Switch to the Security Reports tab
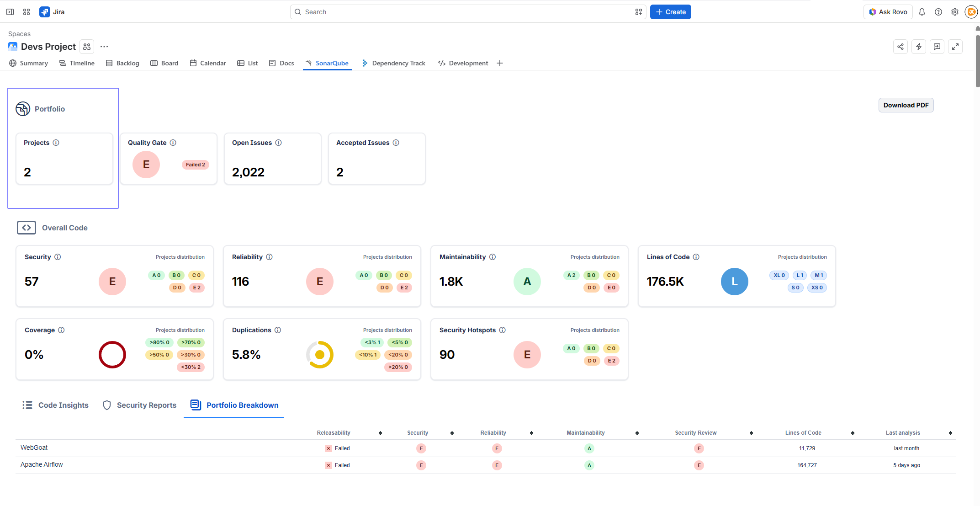Viewport: 980px width, 506px height. point(139,405)
